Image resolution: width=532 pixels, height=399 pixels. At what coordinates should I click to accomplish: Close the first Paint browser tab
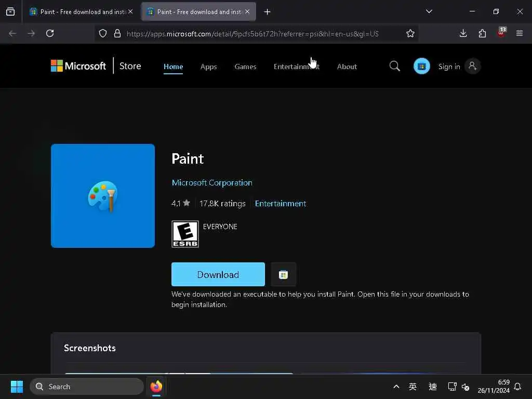point(130,12)
